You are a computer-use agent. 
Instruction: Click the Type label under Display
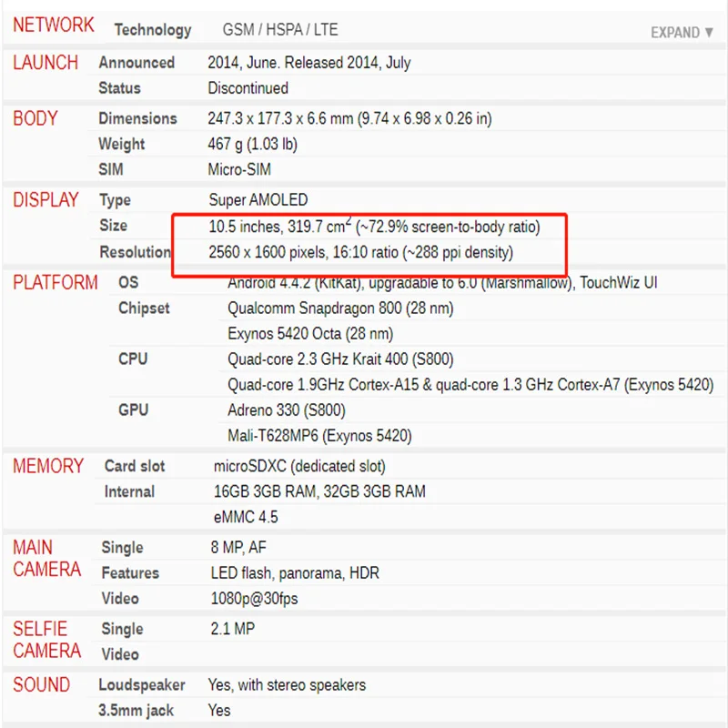[x=116, y=200]
